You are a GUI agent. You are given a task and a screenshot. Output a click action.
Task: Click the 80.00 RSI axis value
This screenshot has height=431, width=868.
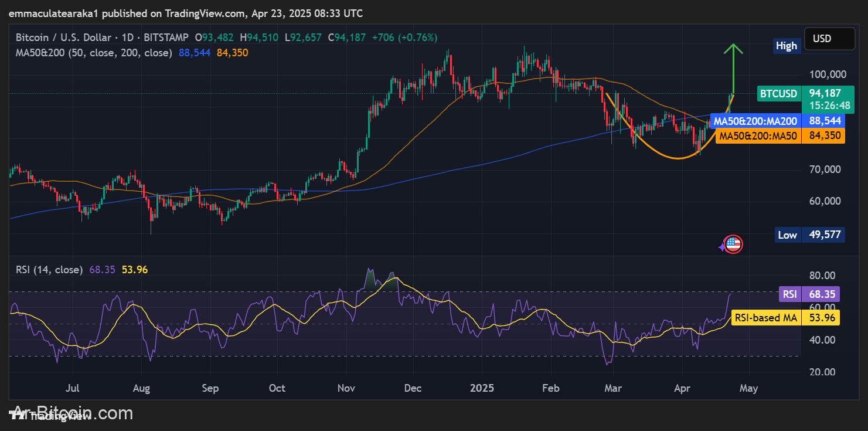tap(822, 276)
